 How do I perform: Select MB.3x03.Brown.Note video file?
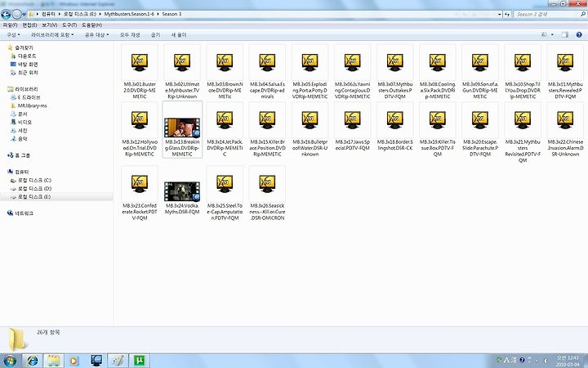(x=225, y=72)
